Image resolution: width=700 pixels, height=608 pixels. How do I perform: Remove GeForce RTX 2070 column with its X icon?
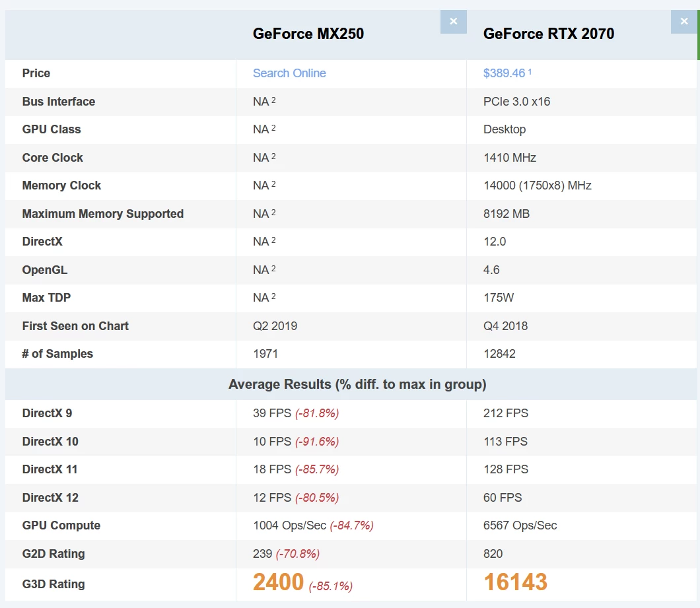point(684,21)
